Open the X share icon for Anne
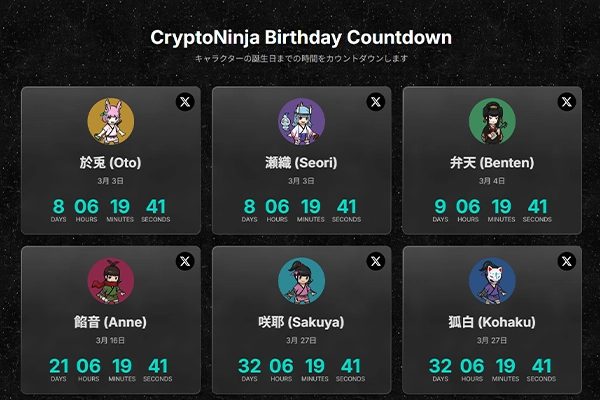The height and width of the screenshot is (400, 600). 185,261
